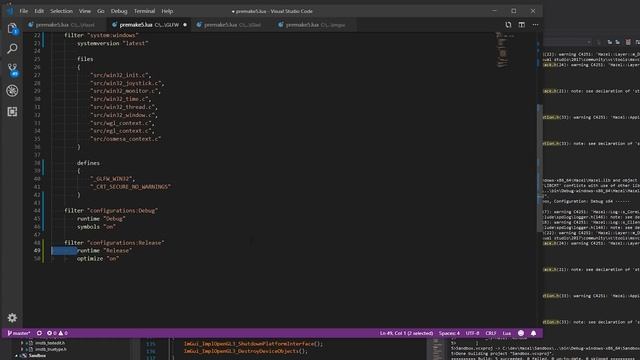Viewport: 640px width, 360px height.
Task: Open the File menu
Action: [24, 11]
